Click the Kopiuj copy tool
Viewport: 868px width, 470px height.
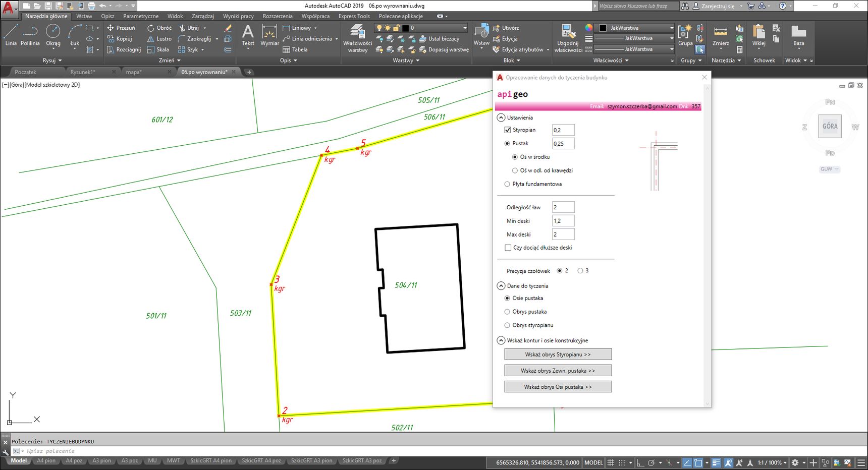[120, 39]
